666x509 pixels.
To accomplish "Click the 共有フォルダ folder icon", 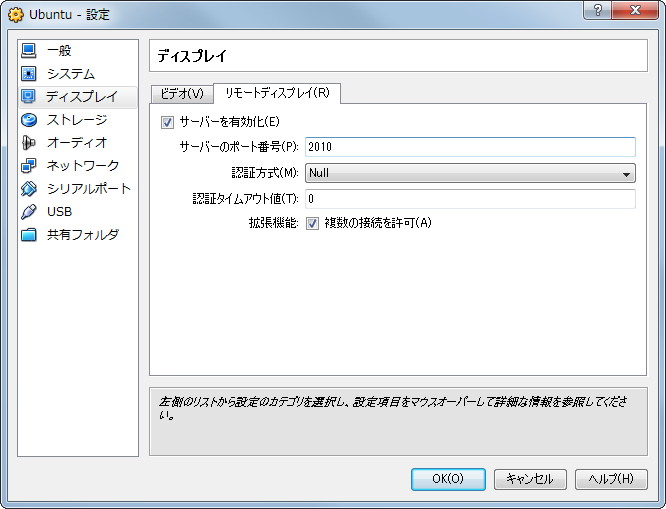I will click(29, 235).
